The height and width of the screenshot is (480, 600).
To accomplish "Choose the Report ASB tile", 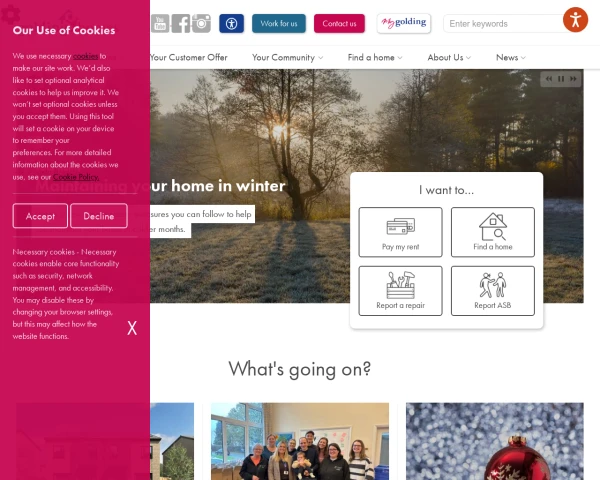I will click(492, 291).
